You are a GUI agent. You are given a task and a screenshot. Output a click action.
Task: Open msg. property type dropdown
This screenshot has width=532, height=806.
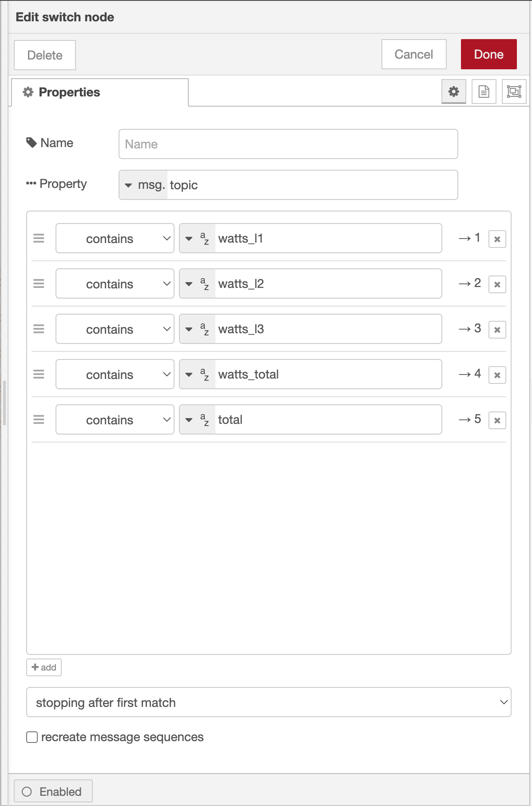[x=143, y=185]
